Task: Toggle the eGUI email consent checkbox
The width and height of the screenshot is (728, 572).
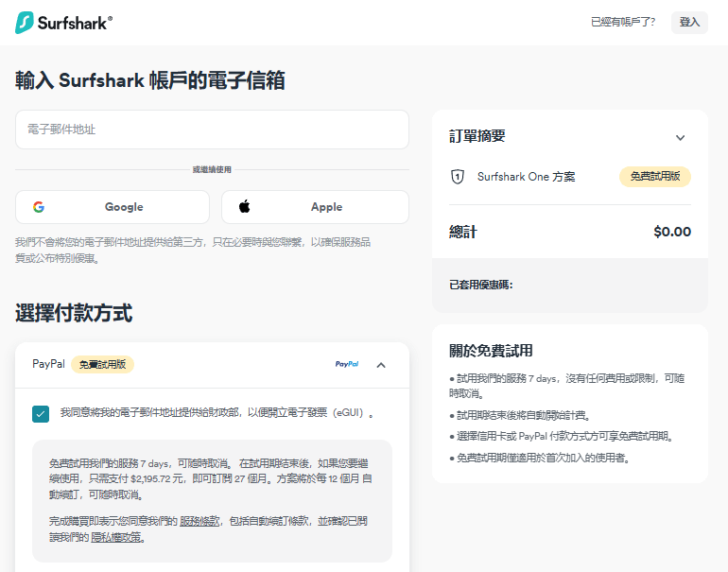Action: coord(41,414)
